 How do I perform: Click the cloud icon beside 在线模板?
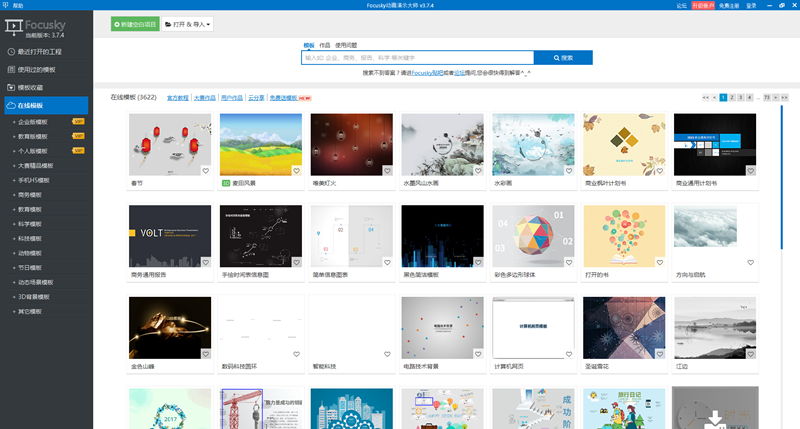(11, 105)
